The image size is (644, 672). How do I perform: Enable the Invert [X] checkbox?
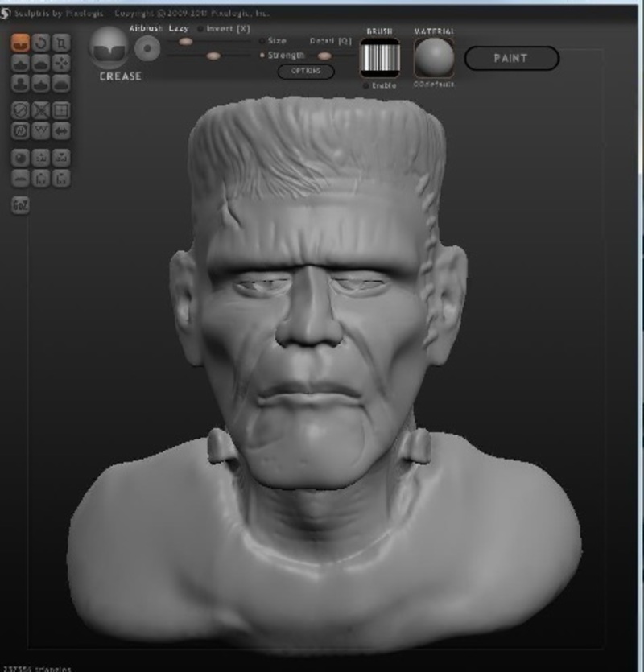(200, 29)
